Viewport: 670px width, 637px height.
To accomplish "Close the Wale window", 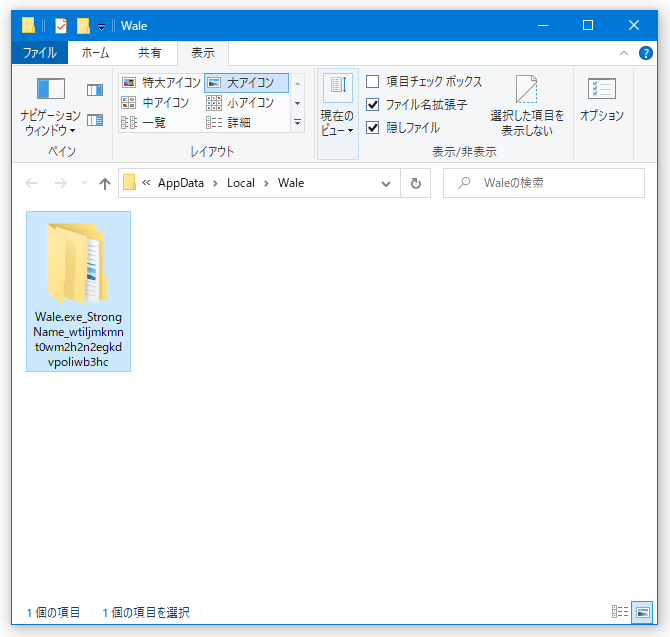I will tap(634, 26).
